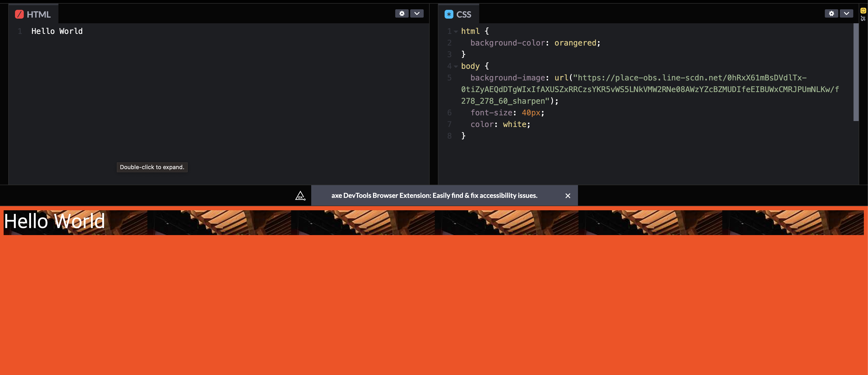This screenshot has width=868, height=375.
Task: Click the yellow JS panel icon
Action: [x=863, y=10]
